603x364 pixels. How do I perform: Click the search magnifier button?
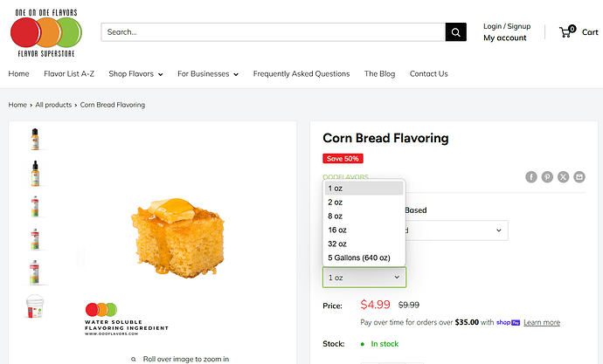(x=456, y=32)
